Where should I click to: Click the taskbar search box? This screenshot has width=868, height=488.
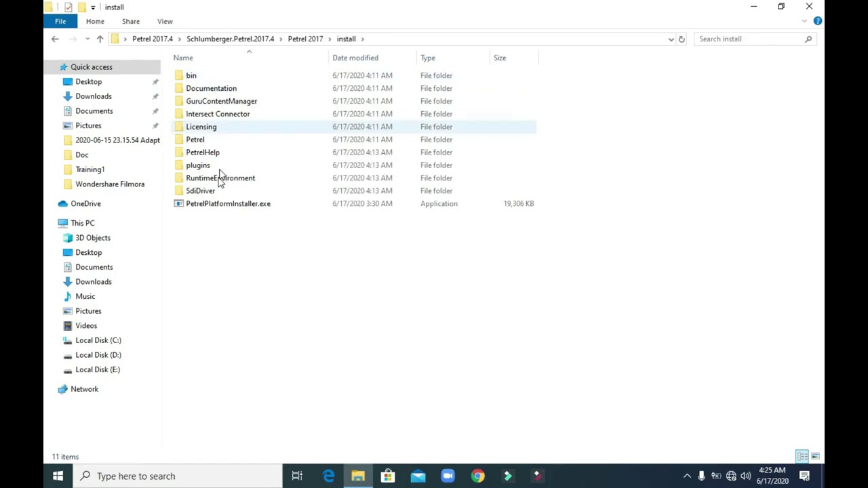pos(178,476)
